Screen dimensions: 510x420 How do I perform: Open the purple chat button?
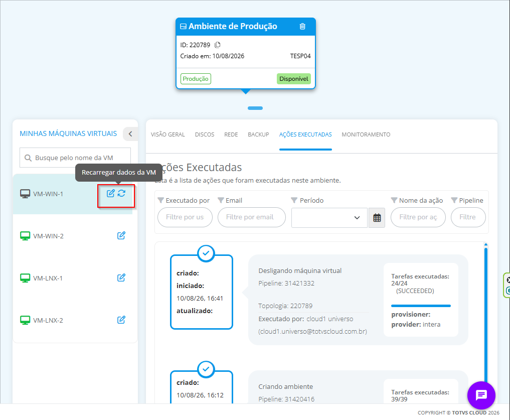tap(481, 395)
